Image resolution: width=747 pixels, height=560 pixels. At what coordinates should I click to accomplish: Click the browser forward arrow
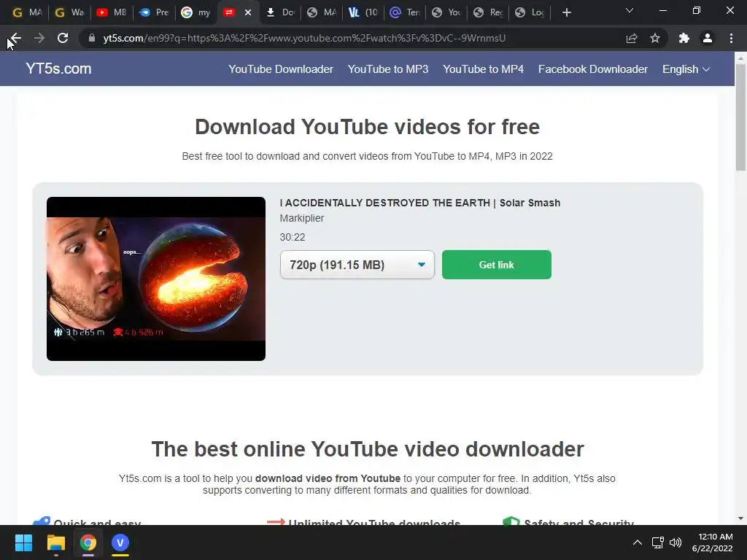coord(39,38)
